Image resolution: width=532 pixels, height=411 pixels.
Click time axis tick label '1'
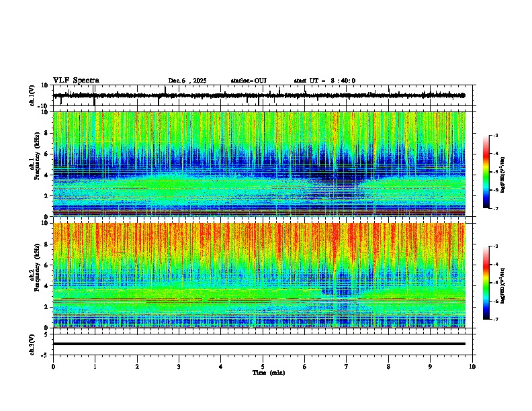(x=95, y=367)
